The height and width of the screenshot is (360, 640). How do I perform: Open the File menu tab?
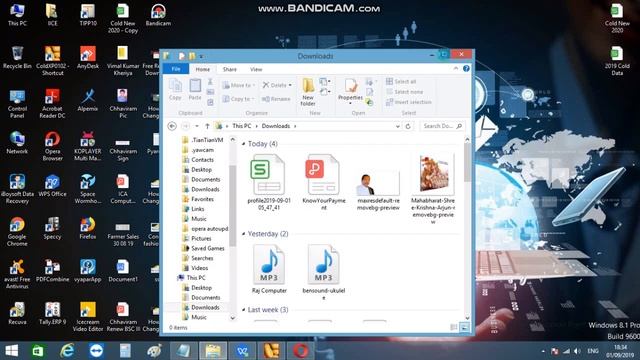click(x=176, y=69)
